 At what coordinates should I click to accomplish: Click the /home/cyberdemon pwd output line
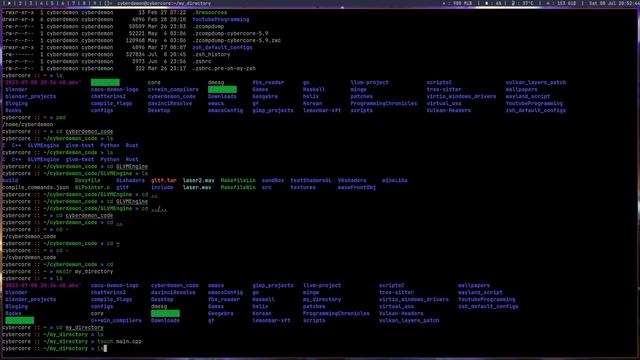27,124
